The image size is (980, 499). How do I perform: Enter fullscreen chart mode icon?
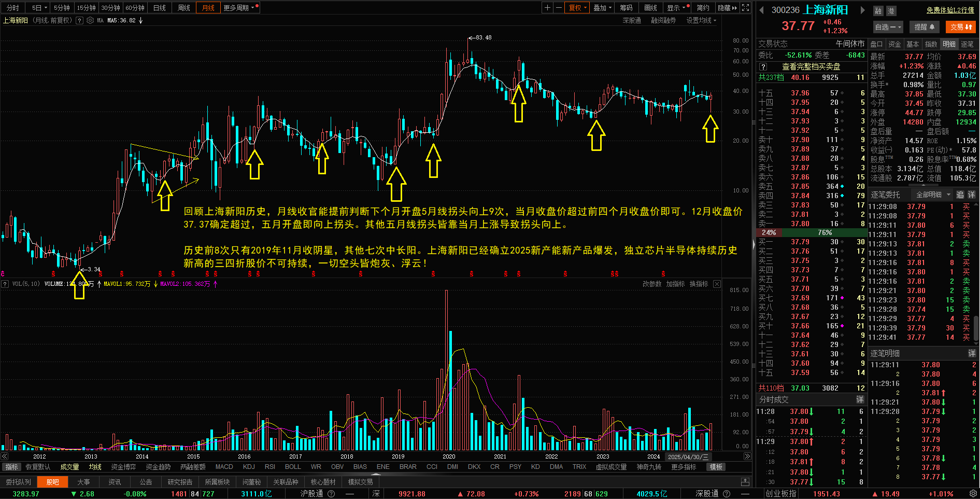(745, 8)
